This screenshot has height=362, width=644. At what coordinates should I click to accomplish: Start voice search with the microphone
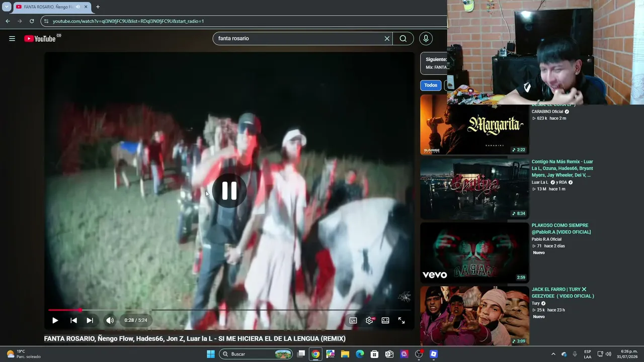pos(426,39)
